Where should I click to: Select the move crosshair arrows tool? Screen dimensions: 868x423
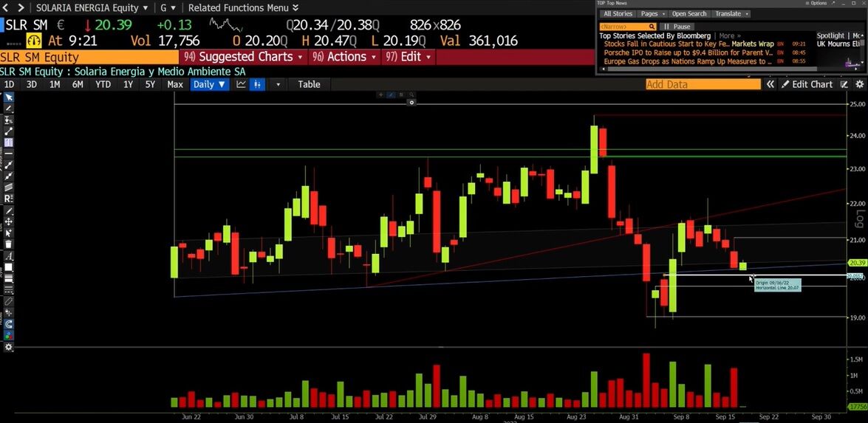click(9, 221)
